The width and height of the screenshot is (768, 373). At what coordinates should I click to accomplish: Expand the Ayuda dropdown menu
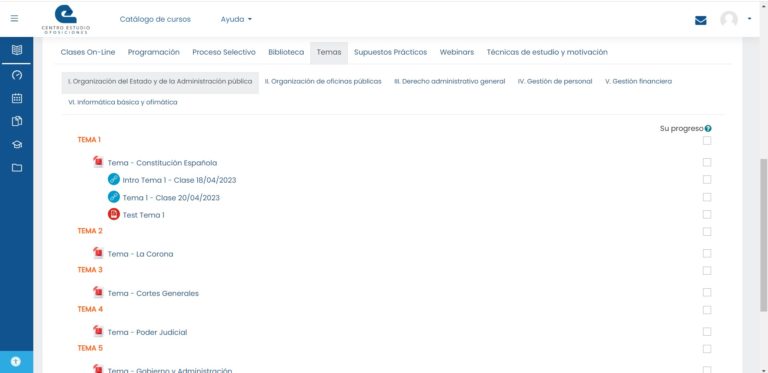tap(236, 19)
